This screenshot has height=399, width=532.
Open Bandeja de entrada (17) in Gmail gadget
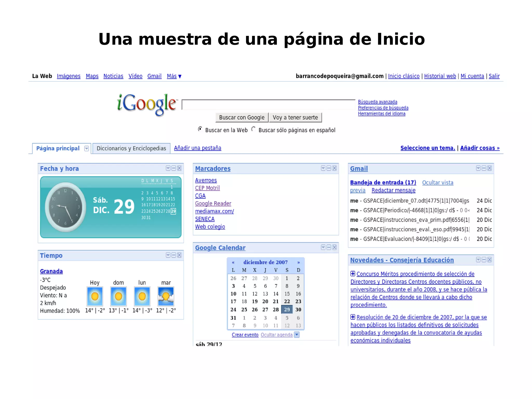[x=383, y=182]
